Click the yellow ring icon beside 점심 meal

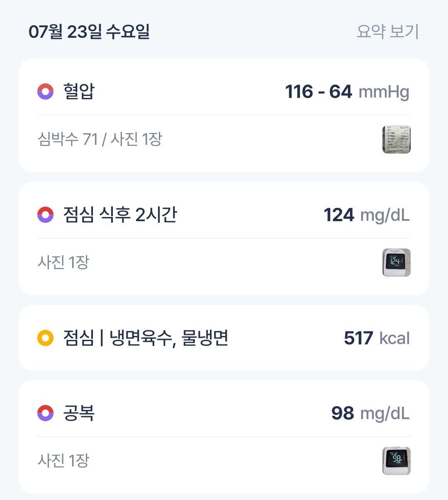point(46,338)
